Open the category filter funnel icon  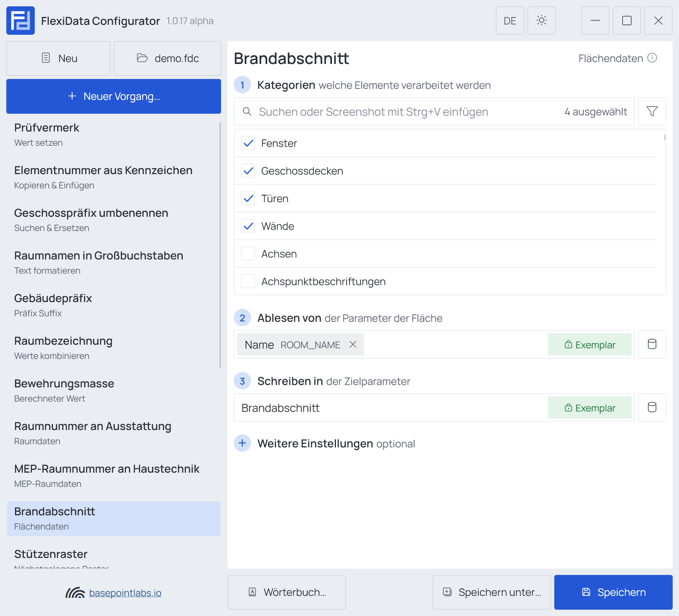(x=652, y=111)
